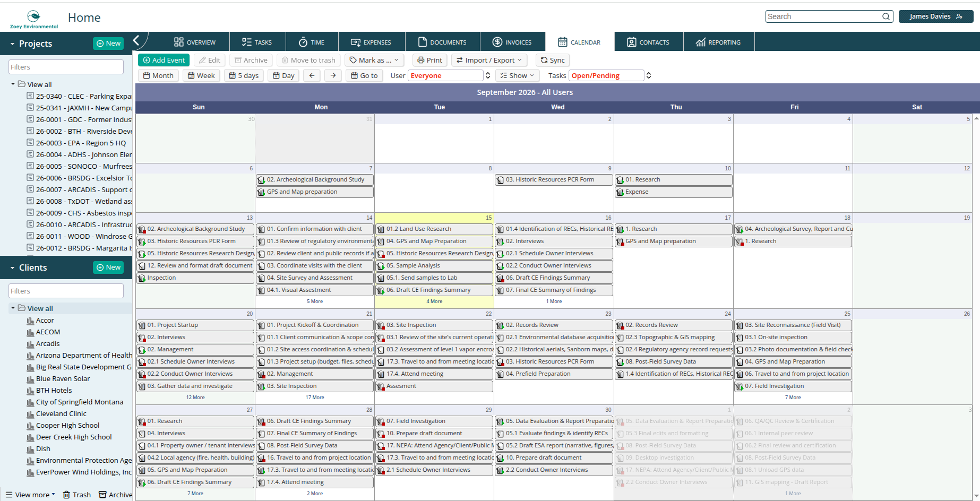Collapse the left sidebar with the chevron arrow
980x501 pixels.
click(x=136, y=40)
